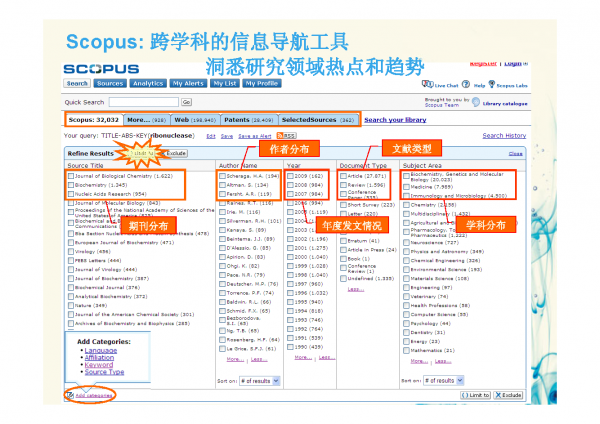Image resolution: width=600 pixels, height=424 pixels.
Task: Check the Altman, S. author checkbox
Action: pos(222,185)
